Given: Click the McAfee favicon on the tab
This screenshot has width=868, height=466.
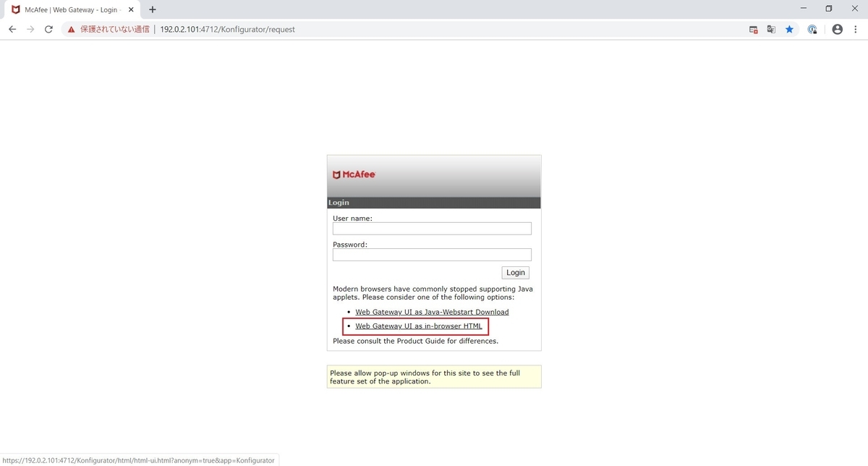Looking at the screenshot, I should coord(16,10).
